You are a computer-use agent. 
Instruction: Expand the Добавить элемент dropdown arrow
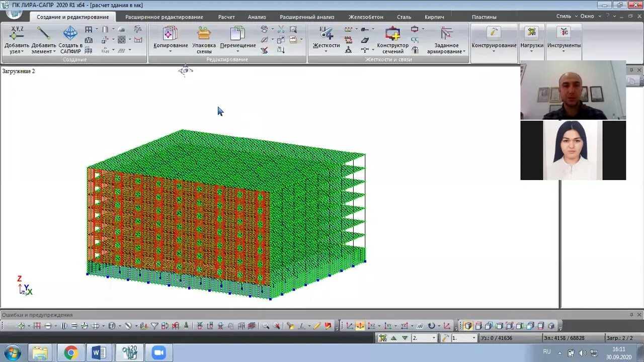click(54, 51)
